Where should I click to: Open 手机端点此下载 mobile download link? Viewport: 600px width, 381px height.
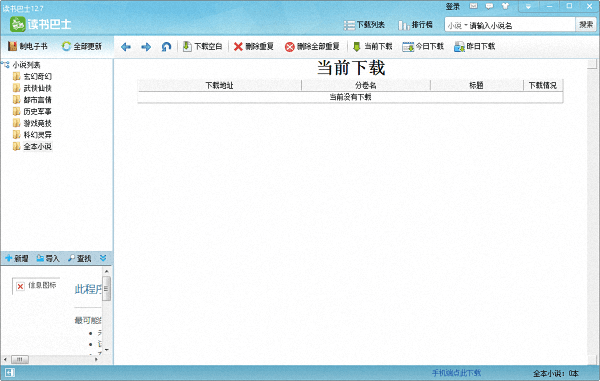[x=456, y=373]
